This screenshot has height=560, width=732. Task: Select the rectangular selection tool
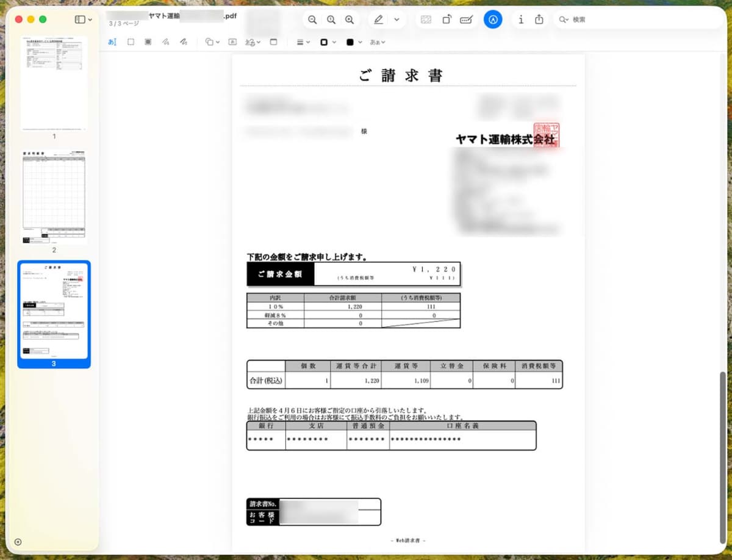pyautogui.click(x=131, y=42)
